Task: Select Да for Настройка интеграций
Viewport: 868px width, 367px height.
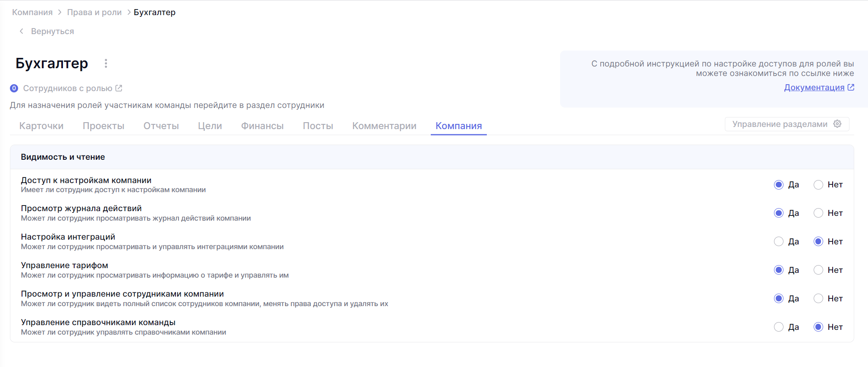Action: [778, 241]
